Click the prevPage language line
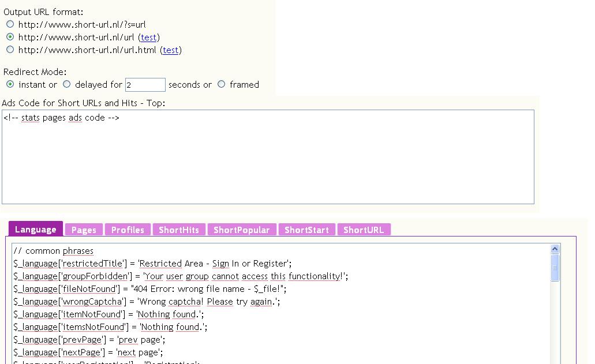This screenshot has width=595, height=364. (89, 340)
